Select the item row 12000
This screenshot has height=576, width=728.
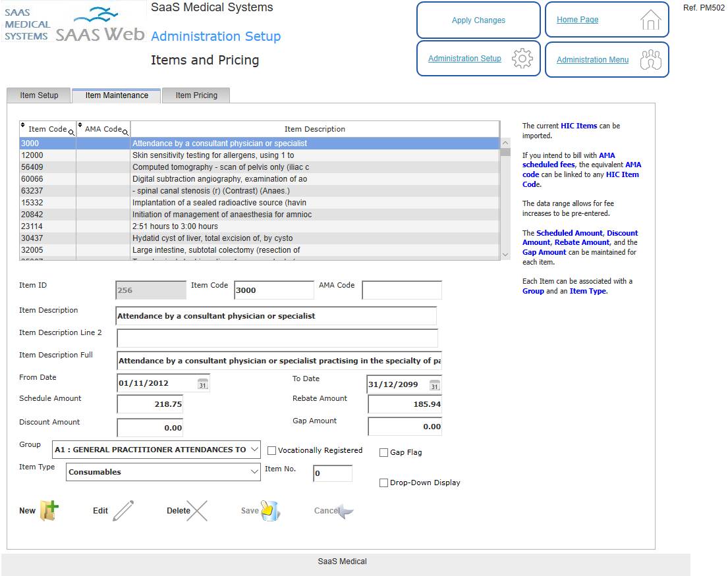(x=260, y=155)
